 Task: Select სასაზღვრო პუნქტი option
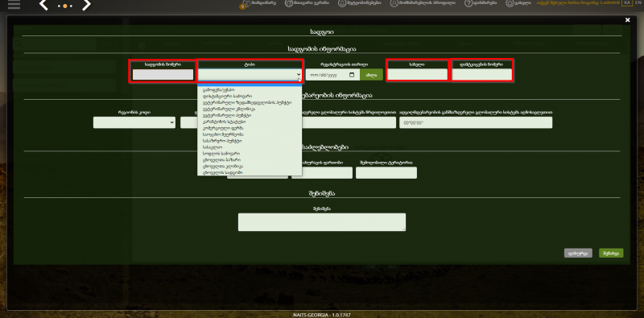(250, 141)
